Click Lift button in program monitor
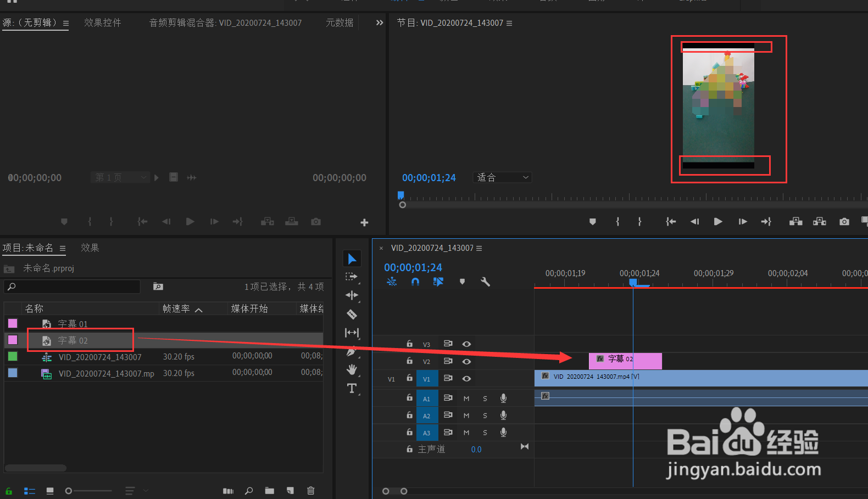 coord(795,221)
